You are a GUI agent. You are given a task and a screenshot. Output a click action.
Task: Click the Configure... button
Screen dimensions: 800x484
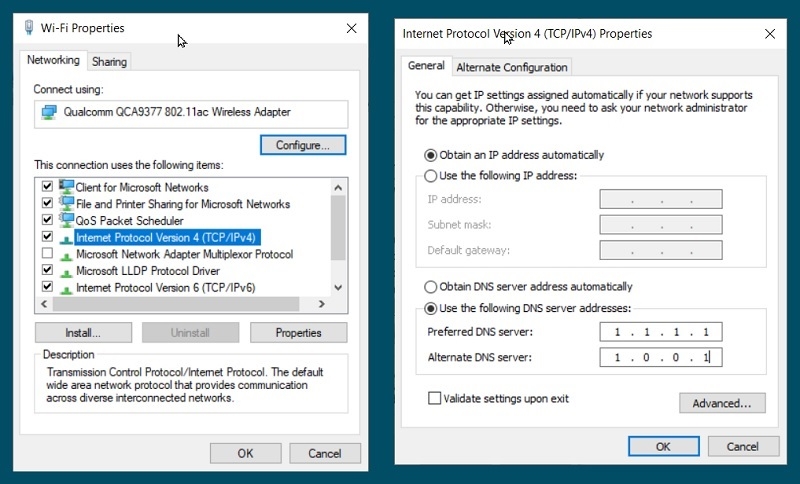tap(302, 145)
